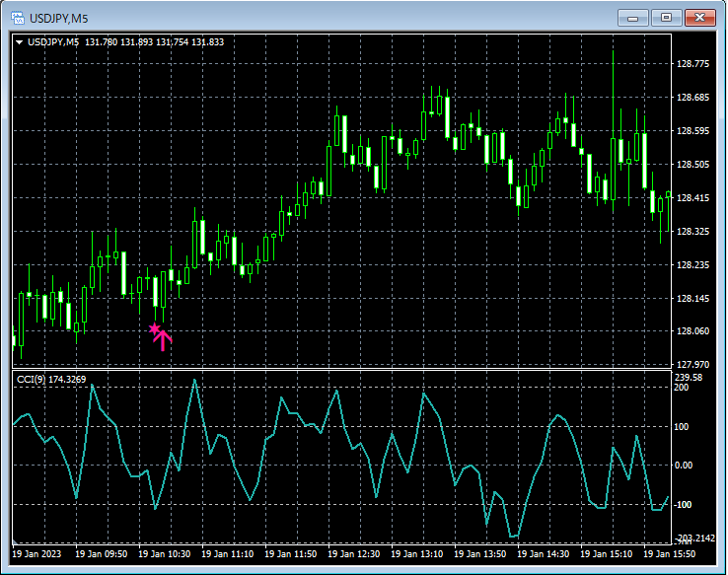
Task: Select the pink star marker below candles
Action: click(154, 329)
